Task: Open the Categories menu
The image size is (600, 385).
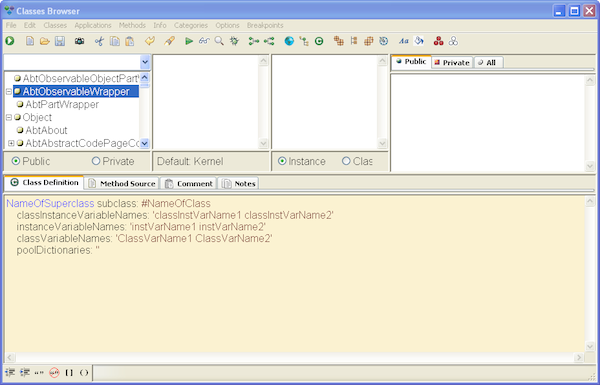Action: [x=191, y=25]
